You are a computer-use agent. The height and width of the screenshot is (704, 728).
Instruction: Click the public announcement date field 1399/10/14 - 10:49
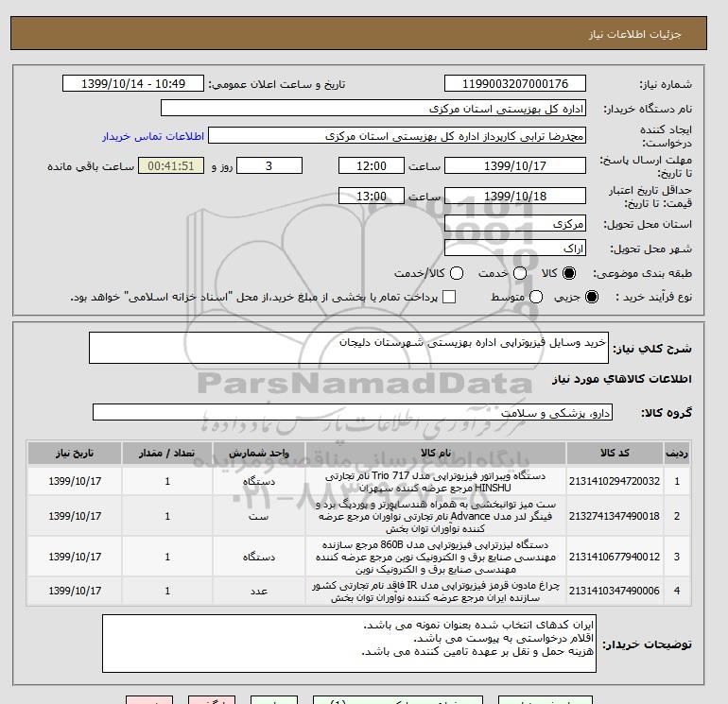click(x=133, y=84)
